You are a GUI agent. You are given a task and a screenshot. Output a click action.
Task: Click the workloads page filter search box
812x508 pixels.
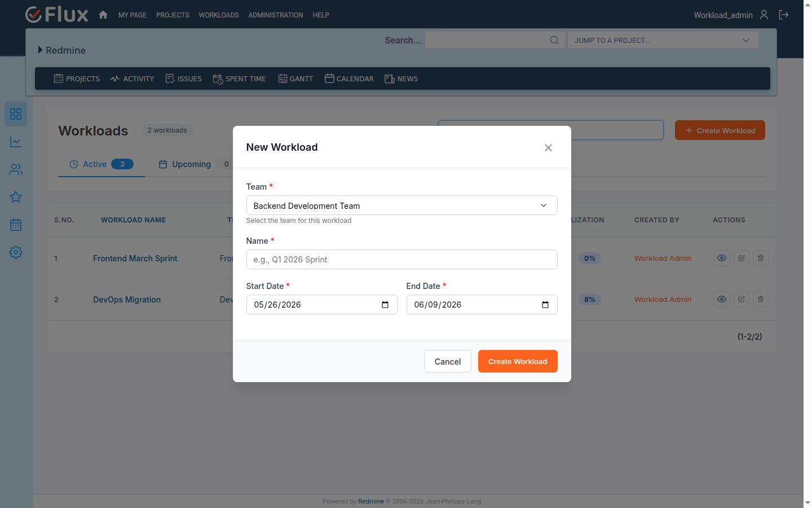617,130
